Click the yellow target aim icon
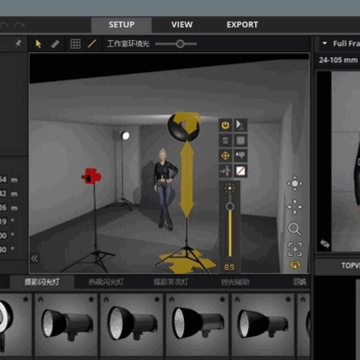 [226, 155]
